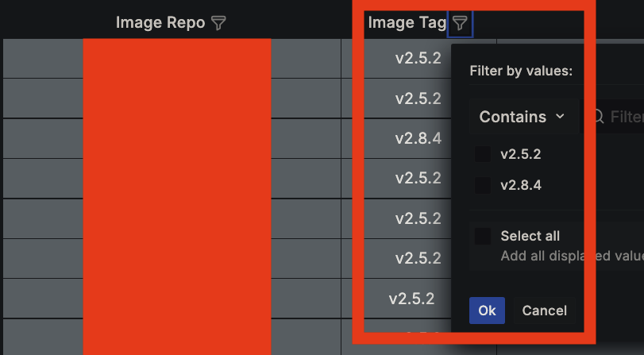Image resolution: width=644 pixels, height=355 pixels.
Task: Focus the Filter values search field
Action: 613,117
